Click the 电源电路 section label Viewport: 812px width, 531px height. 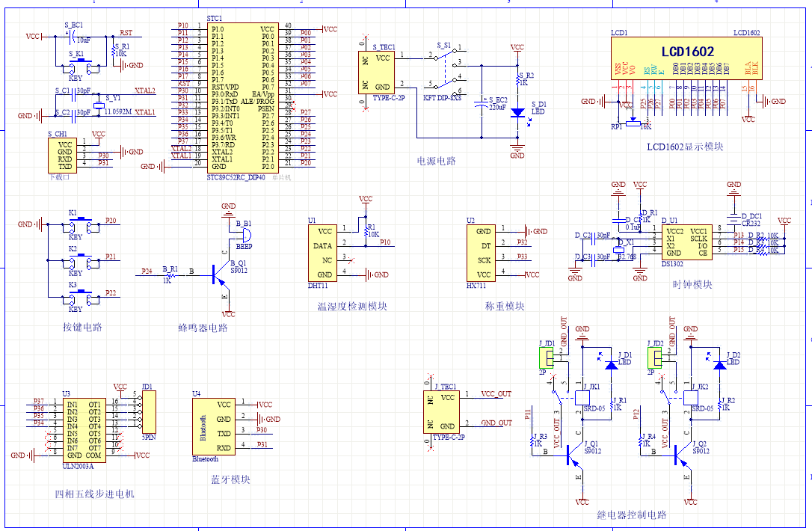[x=436, y=161]
